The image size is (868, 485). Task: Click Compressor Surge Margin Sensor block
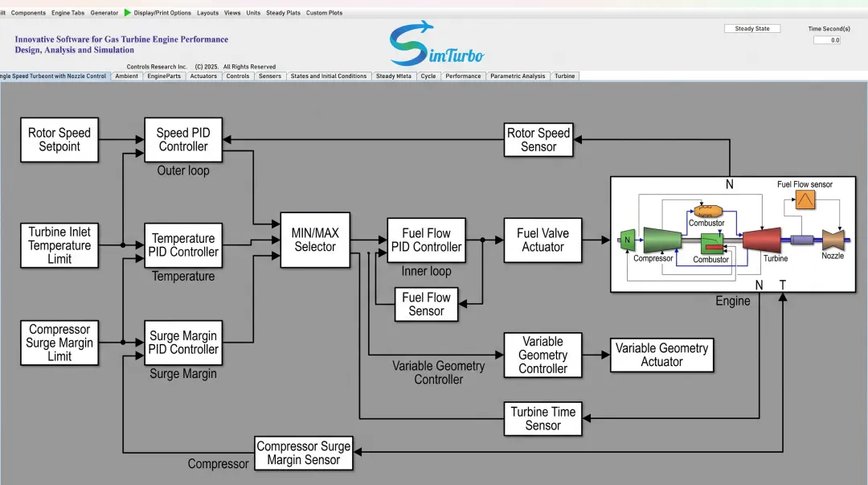tap(303, 453)
